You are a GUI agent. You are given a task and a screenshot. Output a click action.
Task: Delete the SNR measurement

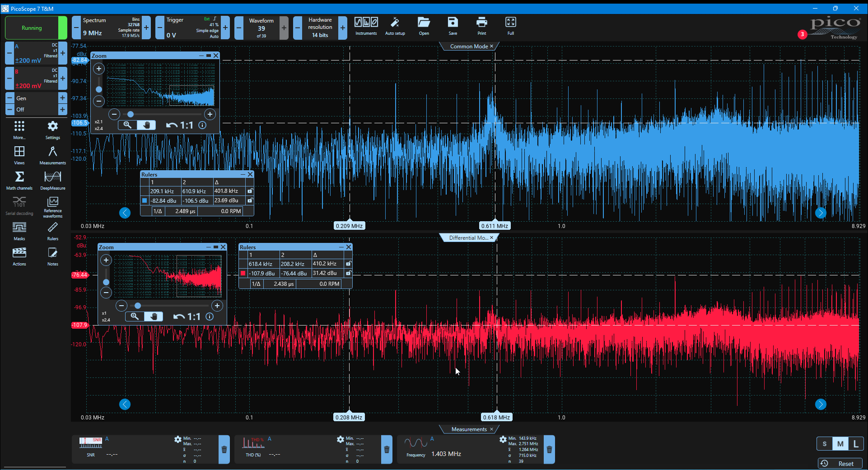[x=224, y=450]
